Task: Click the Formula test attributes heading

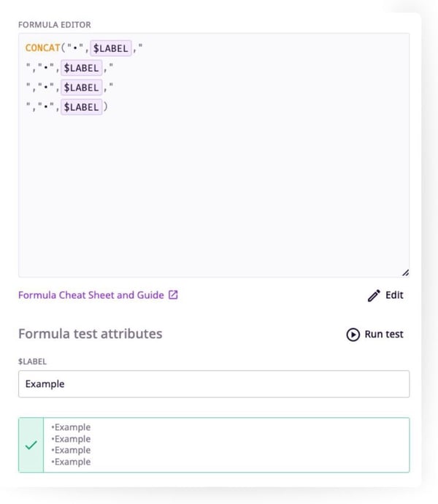Action: pos(90,334)
